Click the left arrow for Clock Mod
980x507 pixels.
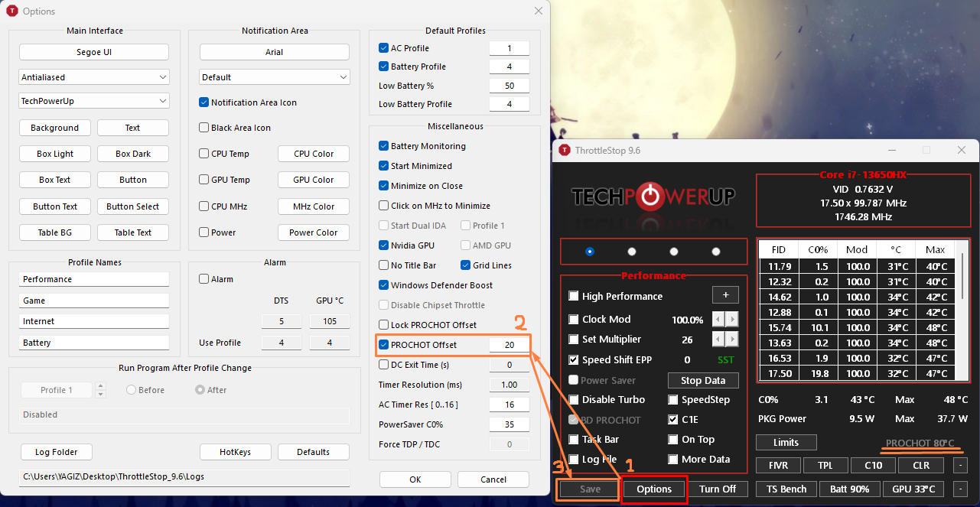click(x=718, y=319)
